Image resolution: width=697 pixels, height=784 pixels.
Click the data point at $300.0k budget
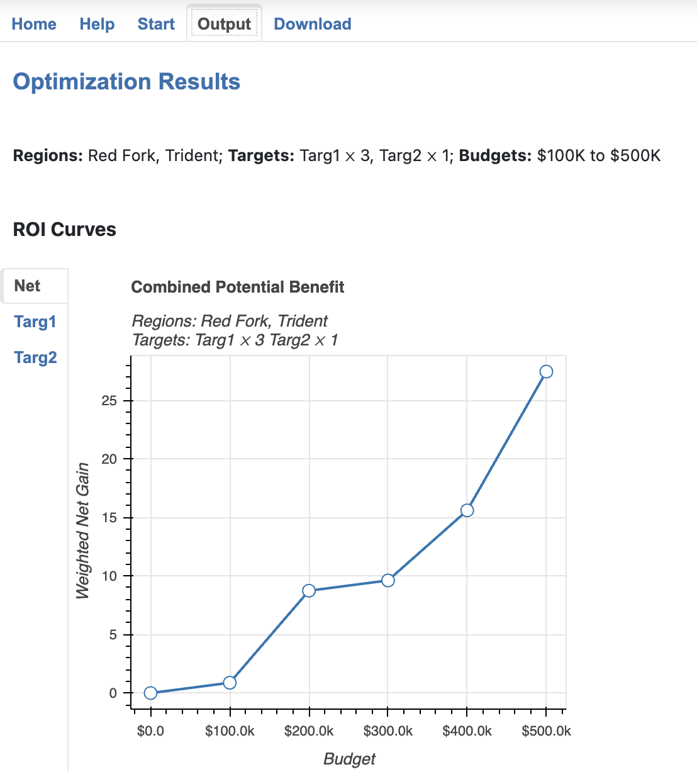click(388, 580)
